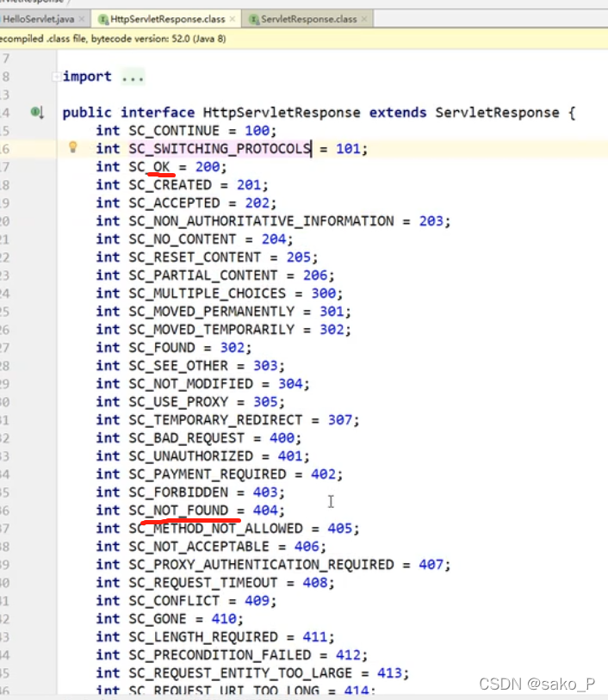Click the SC_NOT_MODIFIED constant

point(190,384)
